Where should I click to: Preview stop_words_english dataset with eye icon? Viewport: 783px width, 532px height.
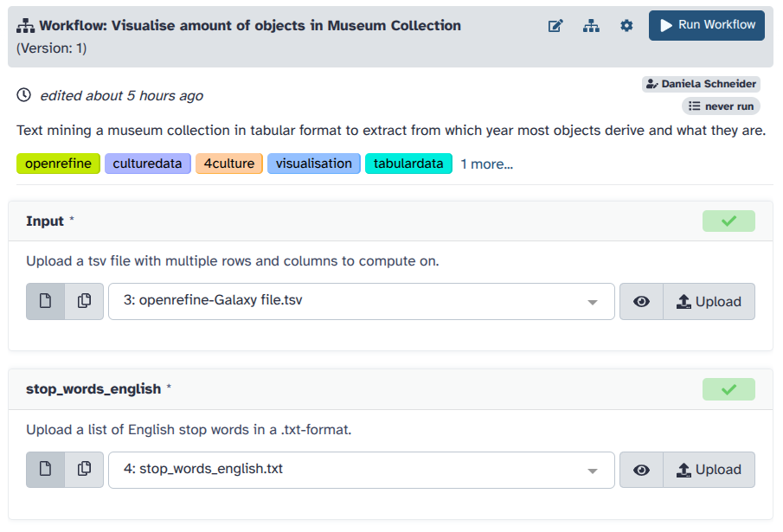click(641, 470)
